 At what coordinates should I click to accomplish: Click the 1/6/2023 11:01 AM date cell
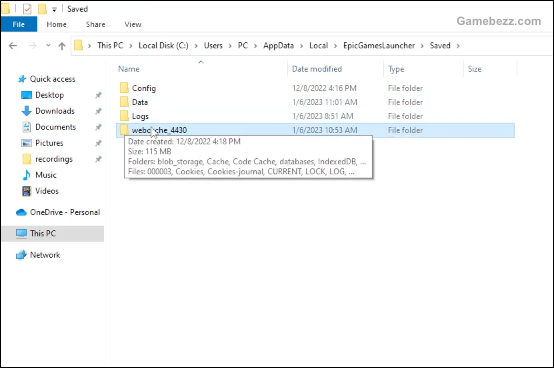click(325, 102)
